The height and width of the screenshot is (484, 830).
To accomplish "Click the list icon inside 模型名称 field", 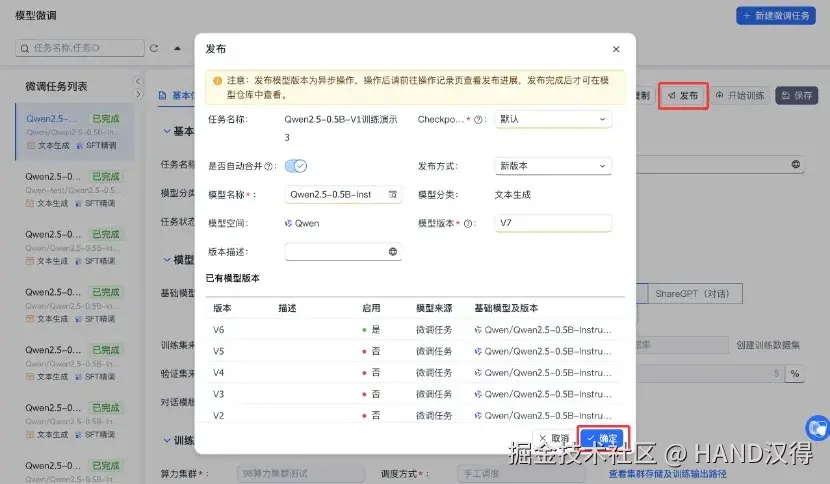I will coord(393,194).
